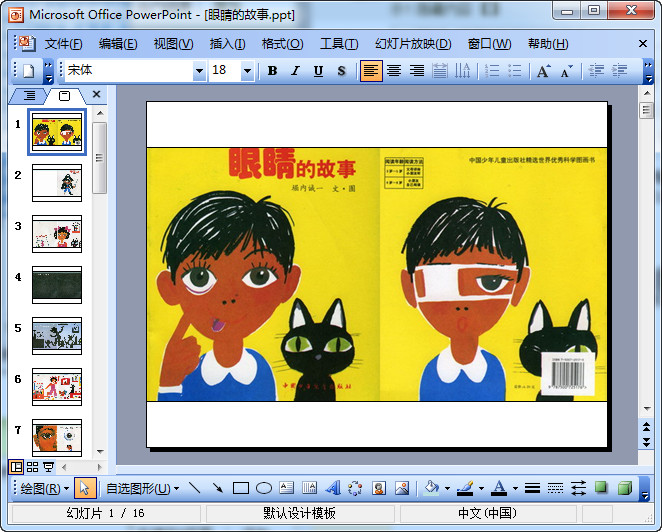Image resolution: width=662 pixels, height=532 pixels.
Task: Open the Line Color dropdown arrow
Action: pos(481,489)
